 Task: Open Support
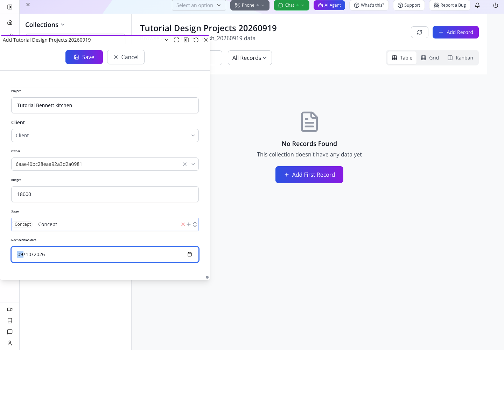(x=409, y=5)
